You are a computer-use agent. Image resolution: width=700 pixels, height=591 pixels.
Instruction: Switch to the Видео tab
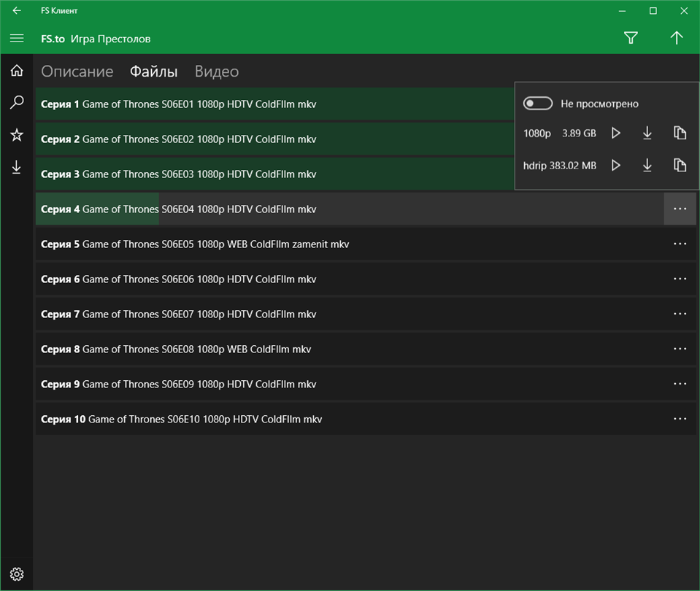coord(217,72)
